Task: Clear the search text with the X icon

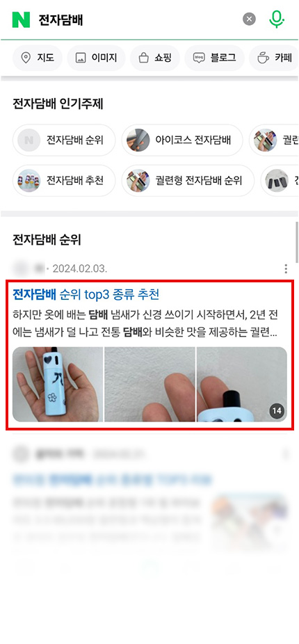Action: [249, 19]
